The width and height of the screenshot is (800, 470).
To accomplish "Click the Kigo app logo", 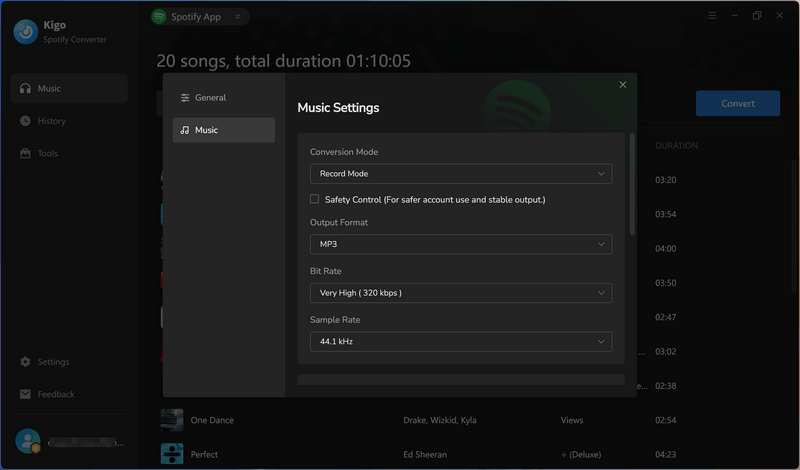I will click(26, 32).
